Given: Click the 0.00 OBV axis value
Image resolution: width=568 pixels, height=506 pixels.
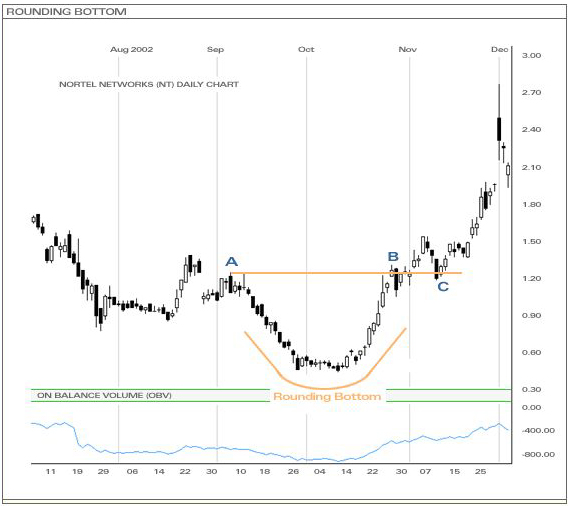Looking at the screenshot, I should tap(531, 407).
